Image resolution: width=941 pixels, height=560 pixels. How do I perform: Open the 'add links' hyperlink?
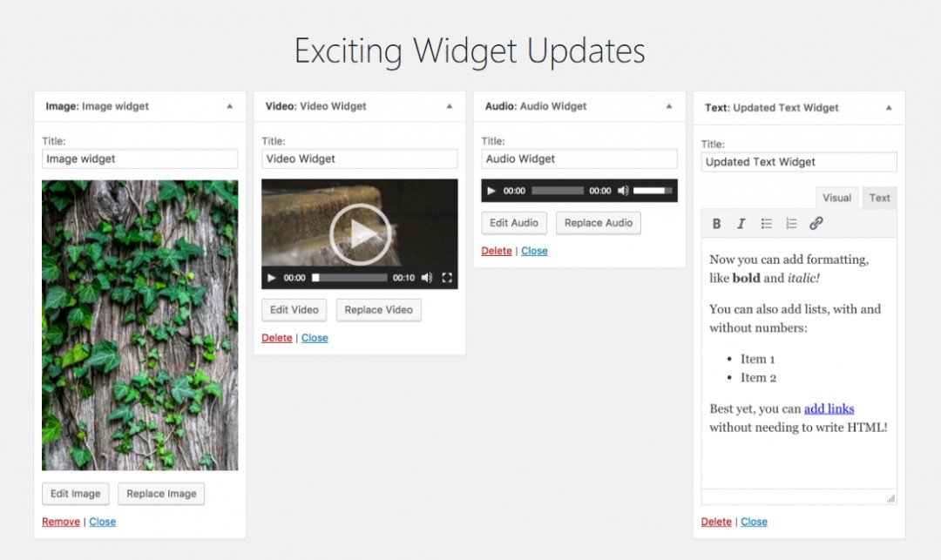829,409
